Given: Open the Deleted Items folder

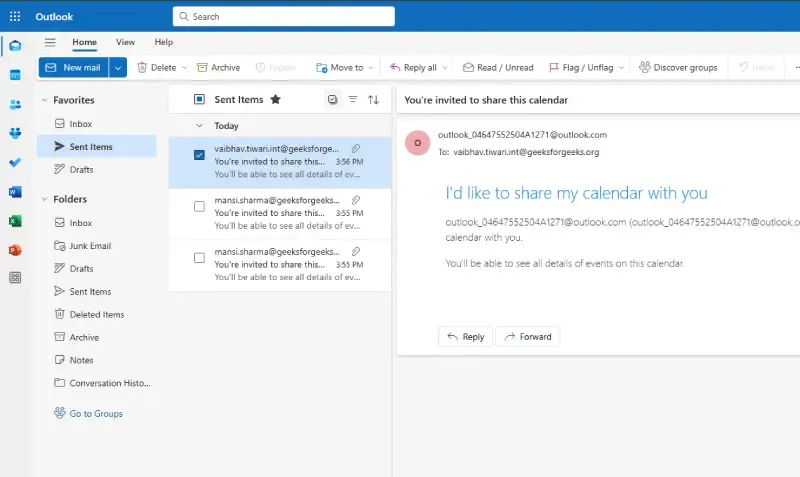Looking at the screenshot, I should point(97,314).
